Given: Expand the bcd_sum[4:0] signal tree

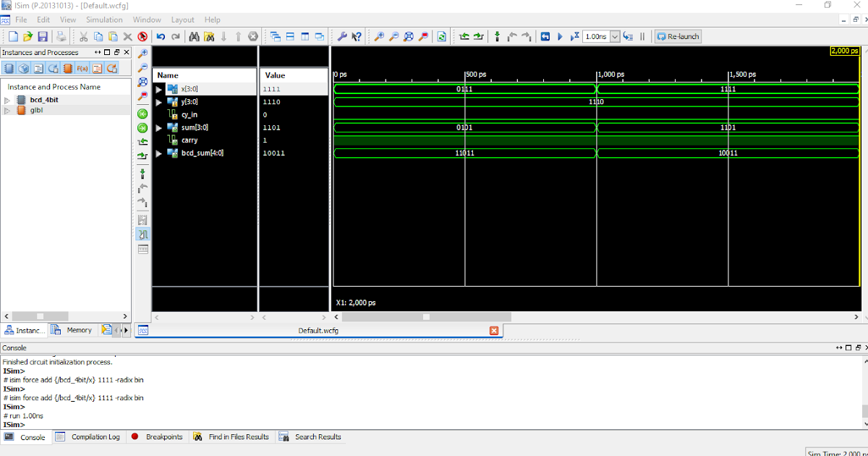Looking at the screenshot, I should click(158, 153).
